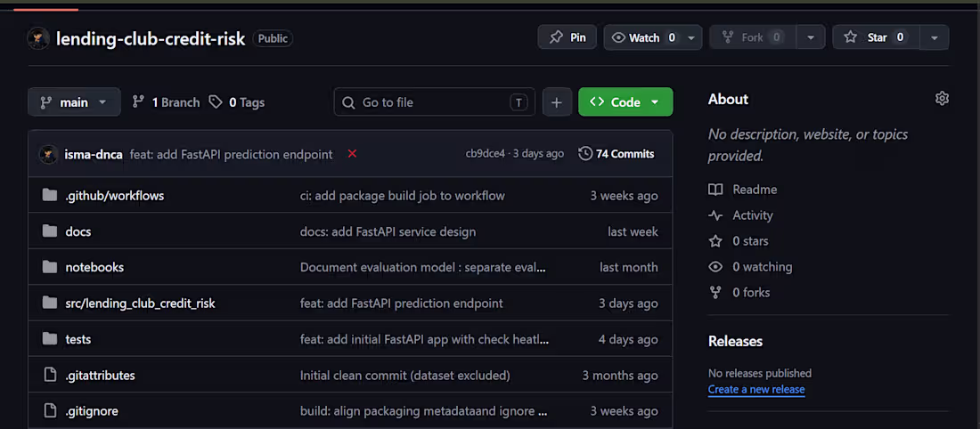The width and height of the screenshot is (980, 429).
Task: Open src folder's 'feat: add FastAPI prediction endpoint' commit
Action: [401, 304]
